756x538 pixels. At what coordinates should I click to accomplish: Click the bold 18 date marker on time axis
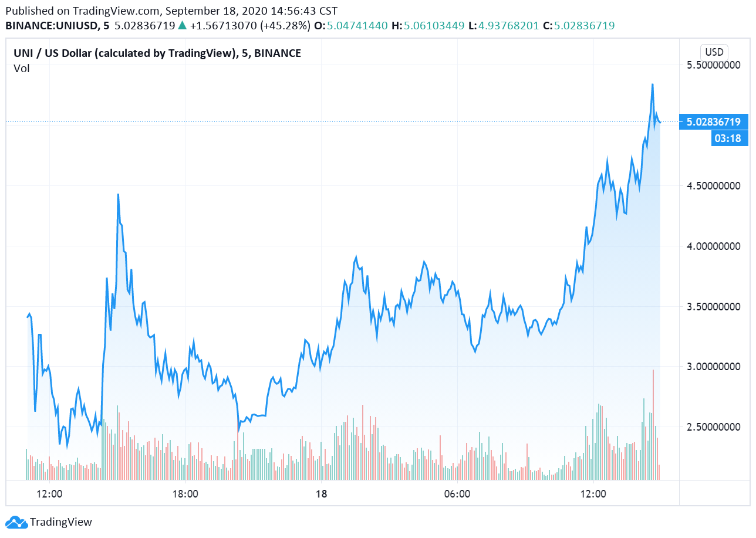click(321, 494)
